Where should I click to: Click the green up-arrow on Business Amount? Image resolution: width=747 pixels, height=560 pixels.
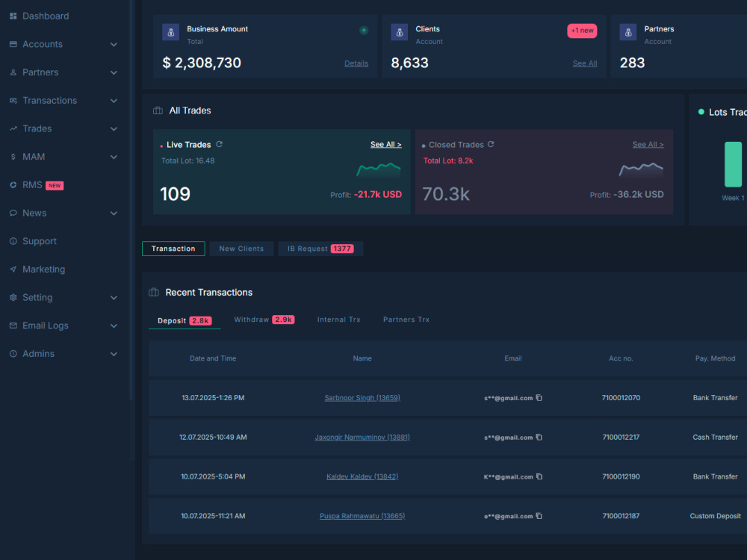(x=364, y=31)
